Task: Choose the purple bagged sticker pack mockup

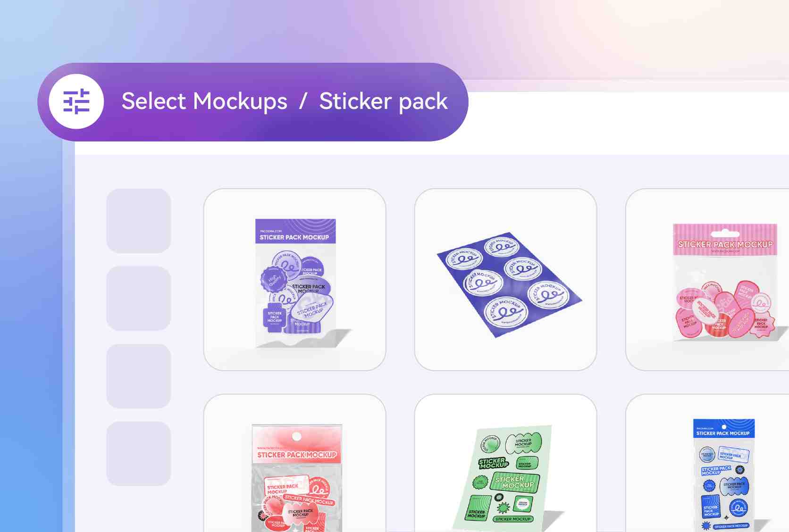Action: tap(295, 280)
